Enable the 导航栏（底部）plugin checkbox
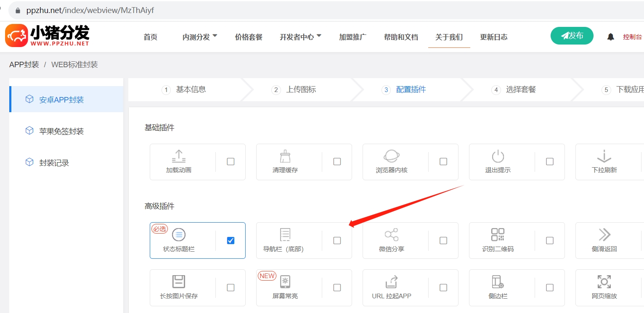 click(337, 240)
